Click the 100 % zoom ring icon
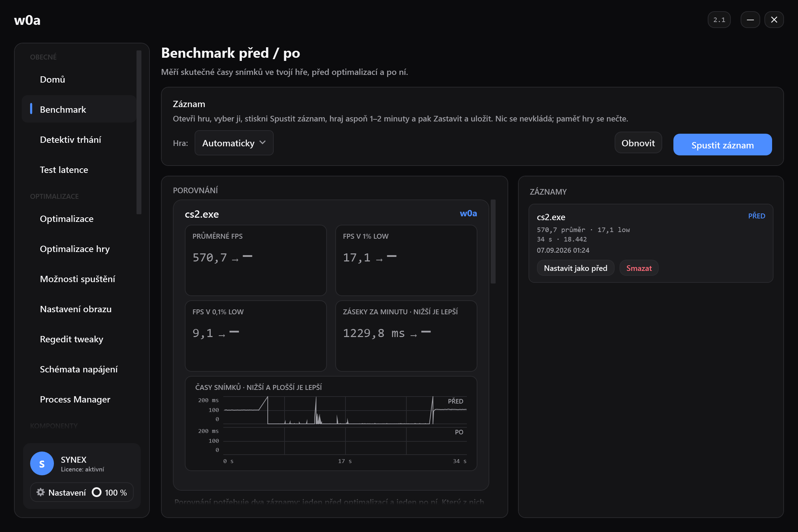The image size is (798, 532). (x=97, y=492)
